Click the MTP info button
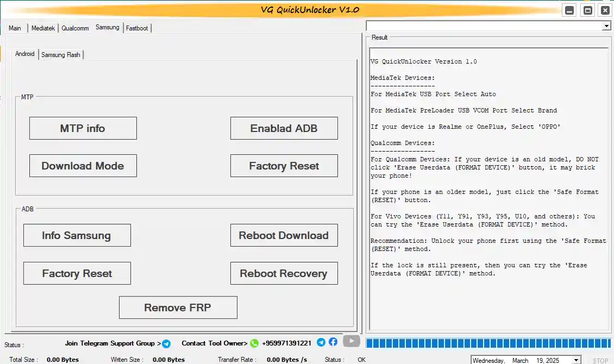Viewport: 614px width, 364px height. pos(83,128)
